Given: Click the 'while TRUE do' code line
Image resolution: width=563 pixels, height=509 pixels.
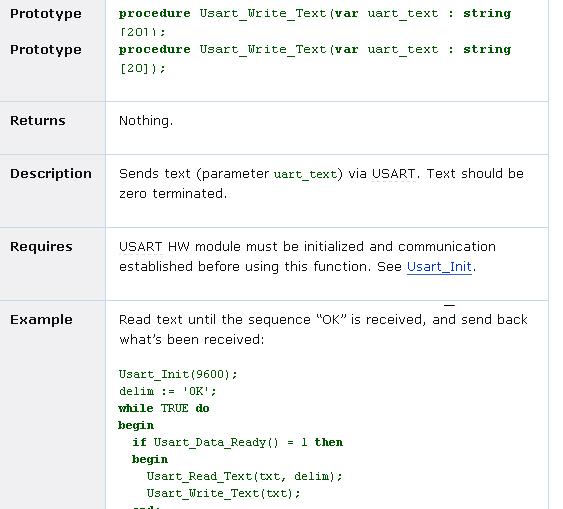Looking at the screenshot, I should click(x=164, y=408).
